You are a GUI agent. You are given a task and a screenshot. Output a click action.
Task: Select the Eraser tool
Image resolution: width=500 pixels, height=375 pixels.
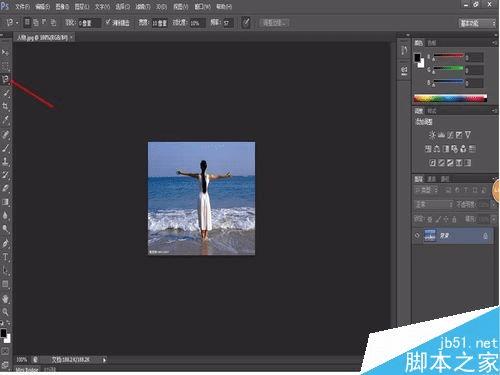(5, 188)
